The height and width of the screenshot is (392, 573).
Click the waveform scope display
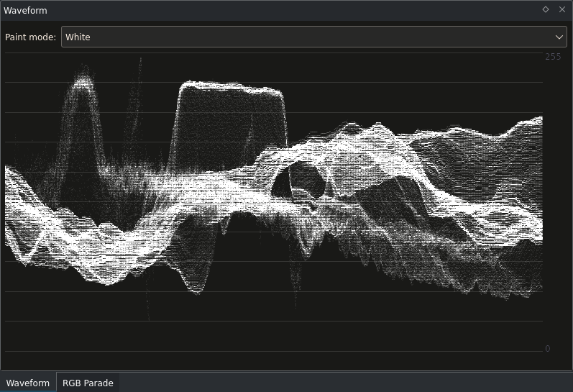click(274, 202)
